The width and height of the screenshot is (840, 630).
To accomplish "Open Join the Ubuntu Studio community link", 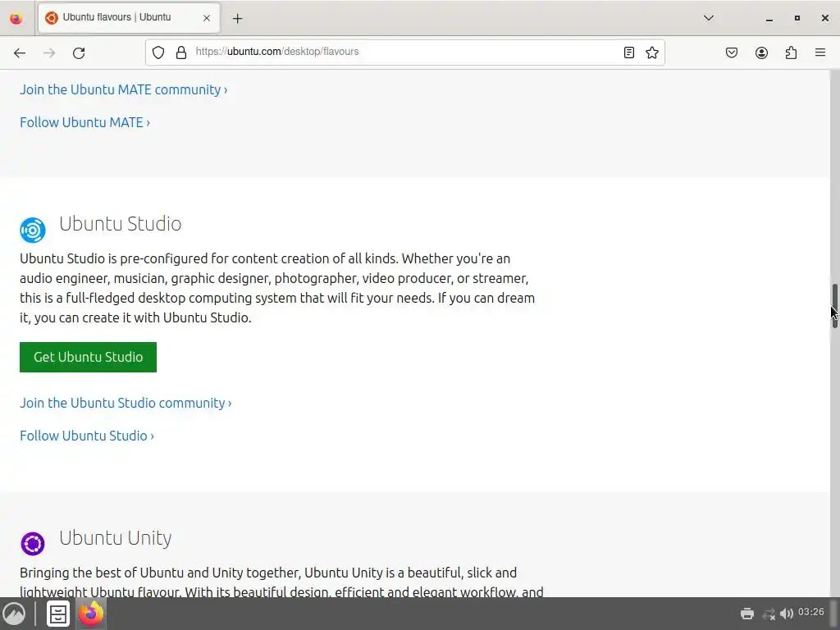I will (x=126, y=403).
